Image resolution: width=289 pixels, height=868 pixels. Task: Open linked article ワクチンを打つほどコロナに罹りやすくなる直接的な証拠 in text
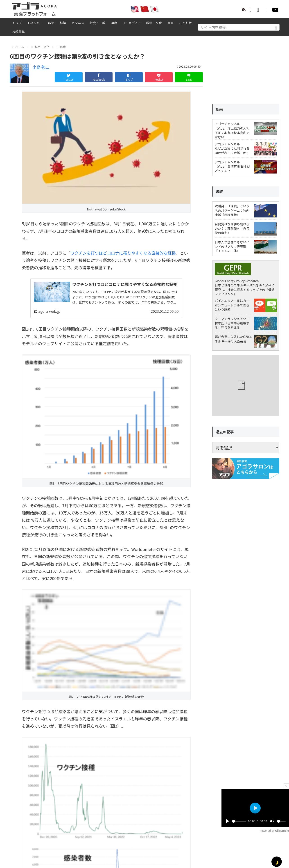coord(123,253)
